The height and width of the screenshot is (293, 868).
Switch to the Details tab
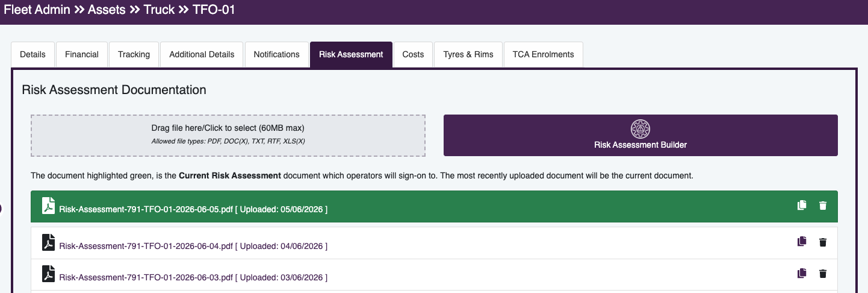tap(33, 54)
